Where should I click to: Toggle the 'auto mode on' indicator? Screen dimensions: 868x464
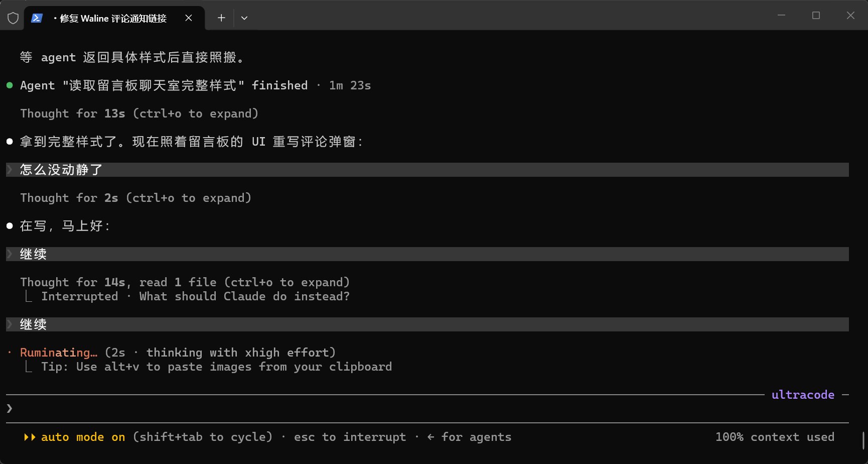[x=83, y=437]
